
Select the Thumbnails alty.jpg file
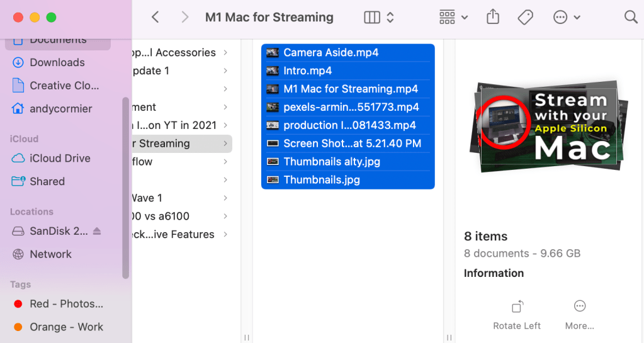tap(331, 162)
